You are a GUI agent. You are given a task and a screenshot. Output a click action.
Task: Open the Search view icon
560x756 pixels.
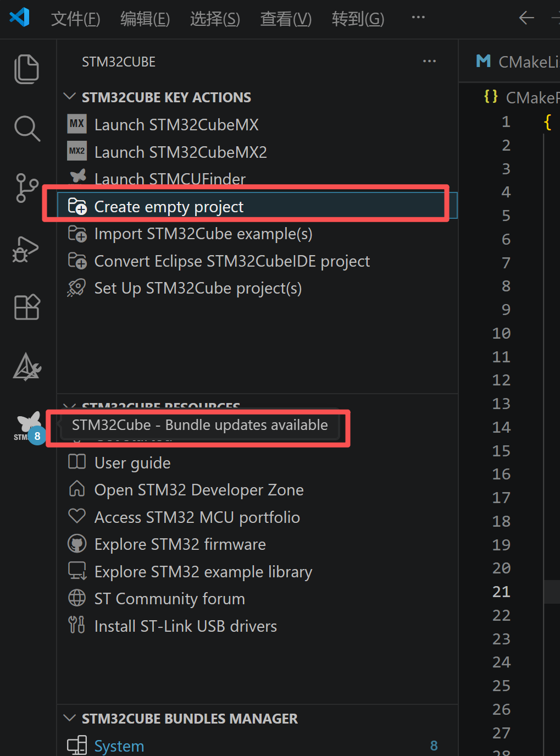26,129
